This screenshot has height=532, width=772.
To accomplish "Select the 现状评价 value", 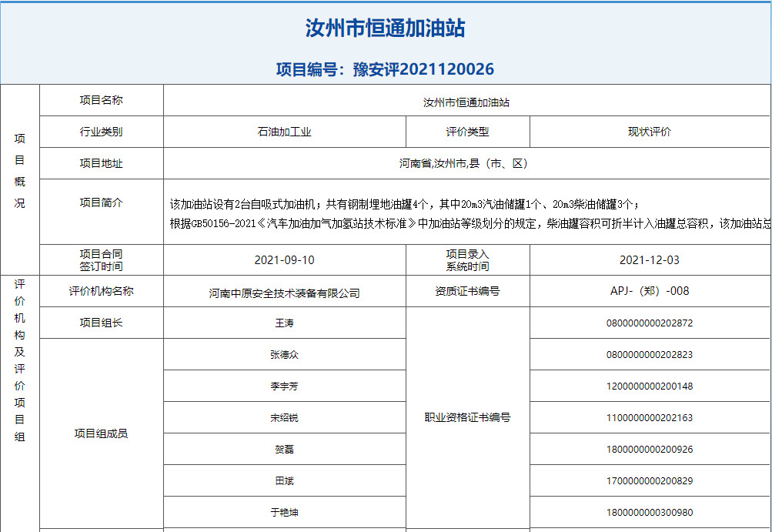I will coord(650,132).
